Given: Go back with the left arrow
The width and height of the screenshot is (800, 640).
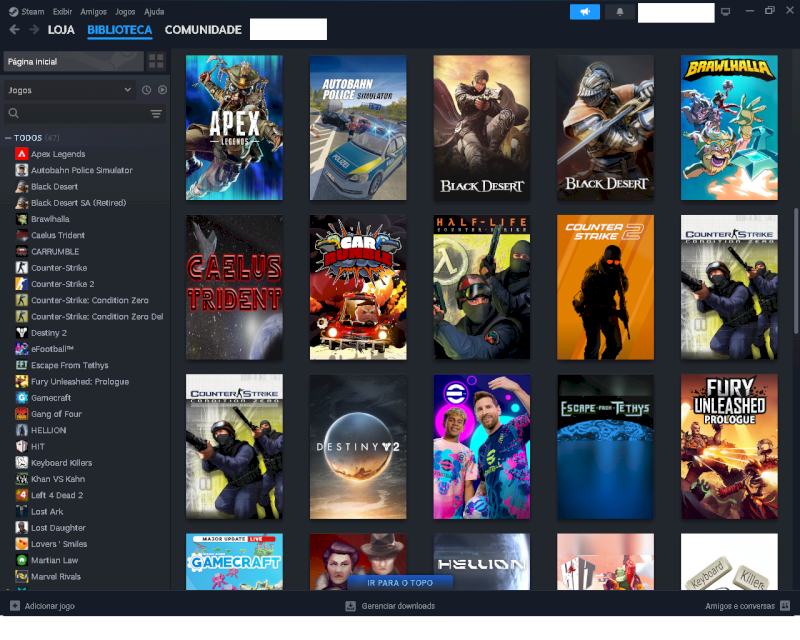Looking at the screenshot, I should point(14,30).
